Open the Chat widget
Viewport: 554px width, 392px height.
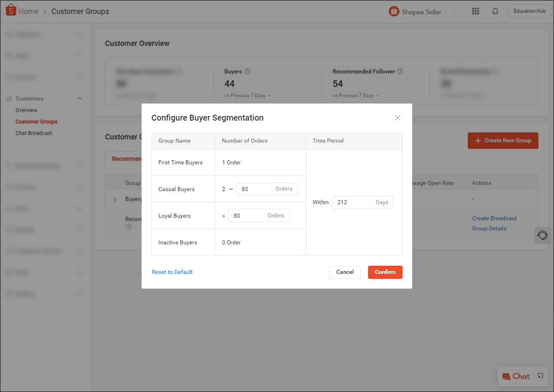(516, 376)
